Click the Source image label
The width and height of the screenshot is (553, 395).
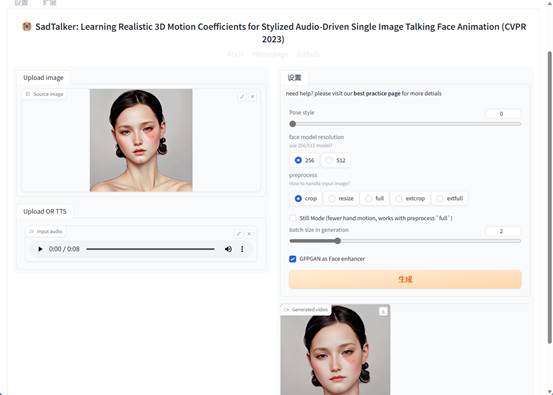click(44, 94)
